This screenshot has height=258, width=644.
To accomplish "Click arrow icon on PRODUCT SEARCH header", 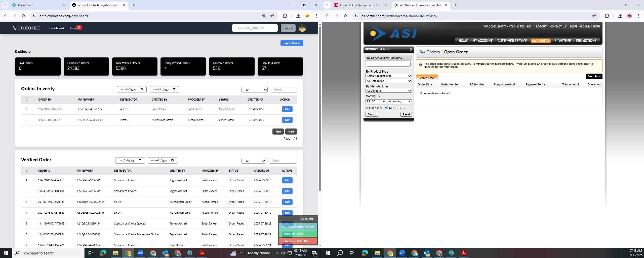I will coord(411,49).
